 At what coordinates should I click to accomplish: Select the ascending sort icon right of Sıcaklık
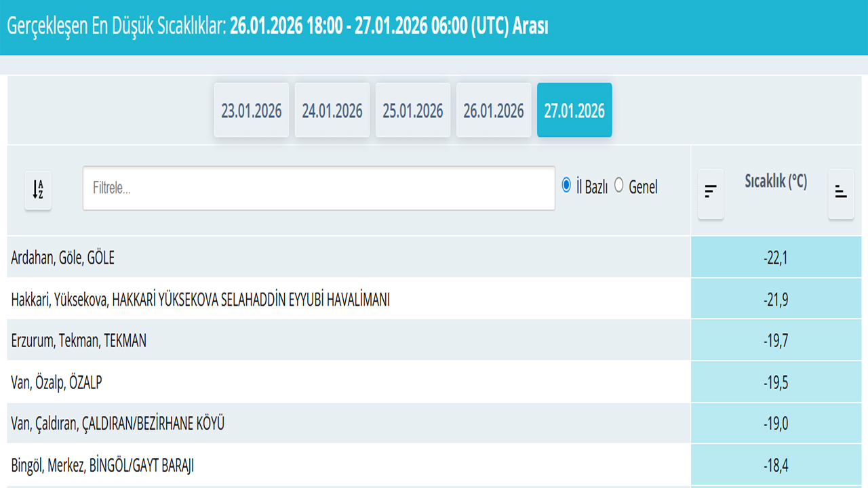click(841, 193)
